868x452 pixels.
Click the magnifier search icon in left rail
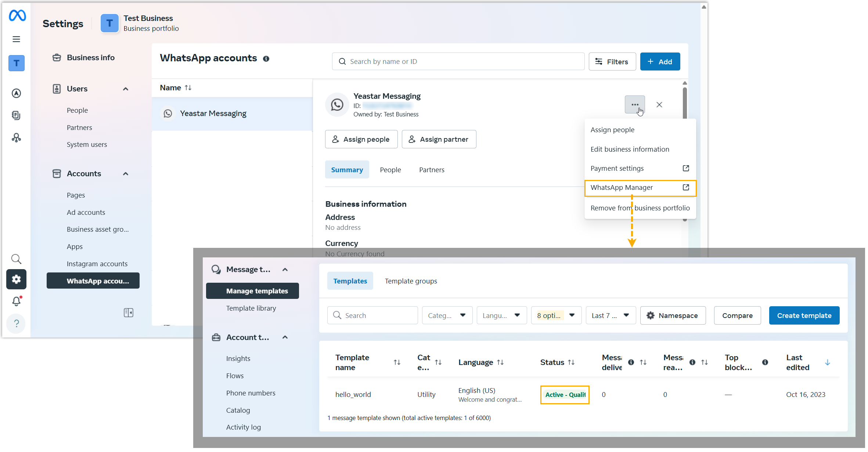pyautogui.click(x=16, y=259)
